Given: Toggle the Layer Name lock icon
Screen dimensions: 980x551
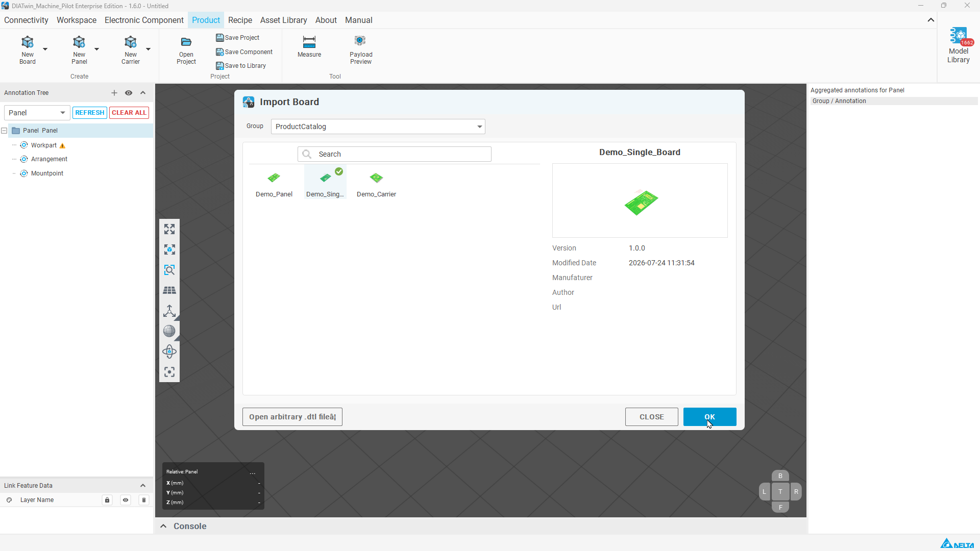Looking at the screenshot, I should pyautogui.click(x=107, y=500).
